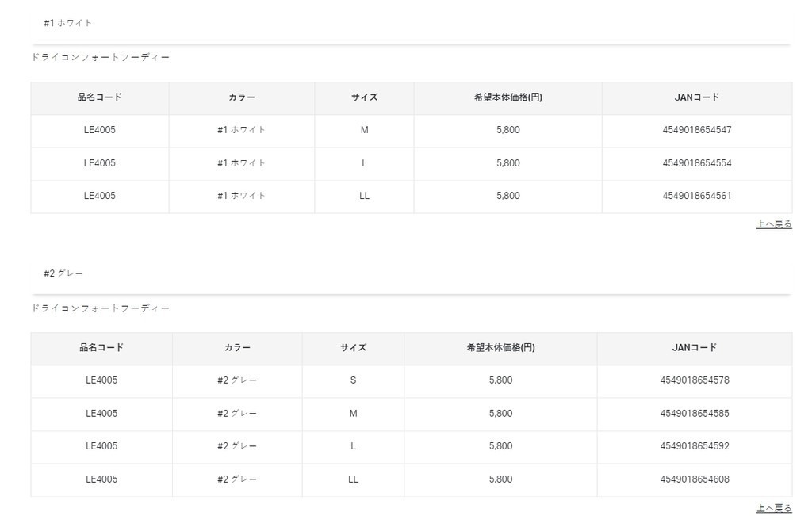Click JAN code 4549018654585
The image size is (812, 531).
tap(694, 414)
